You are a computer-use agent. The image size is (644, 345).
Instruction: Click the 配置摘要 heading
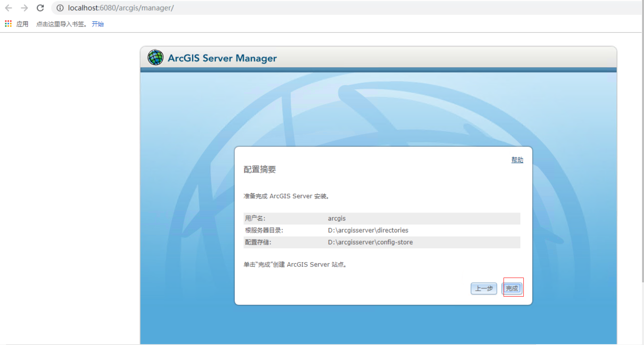pos(260,169)
